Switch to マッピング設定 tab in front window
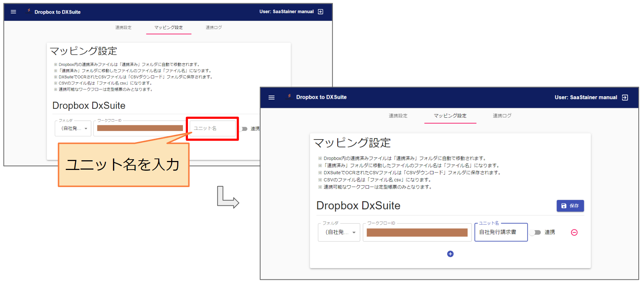Viewport: 644px width, 283px height. 450,116
